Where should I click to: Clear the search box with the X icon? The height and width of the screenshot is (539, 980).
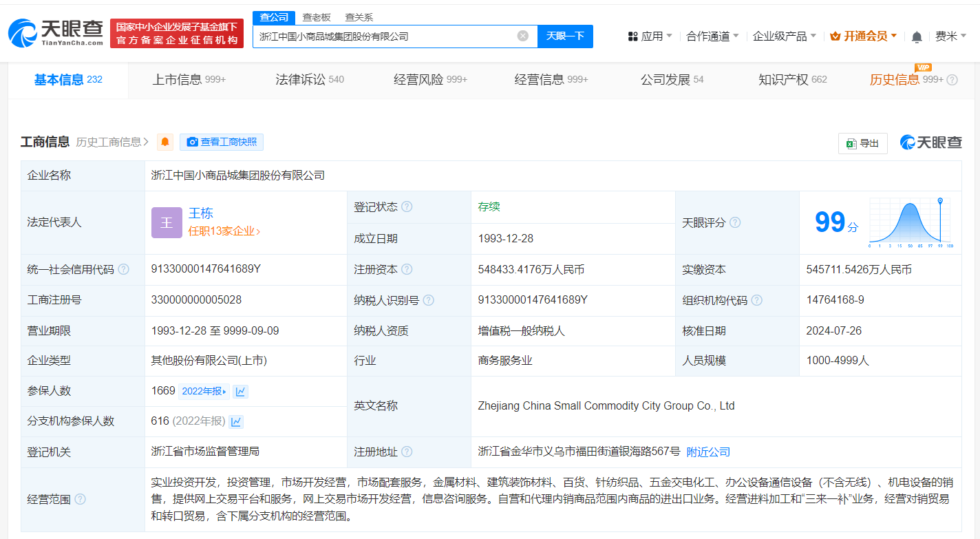click(522, 36)
